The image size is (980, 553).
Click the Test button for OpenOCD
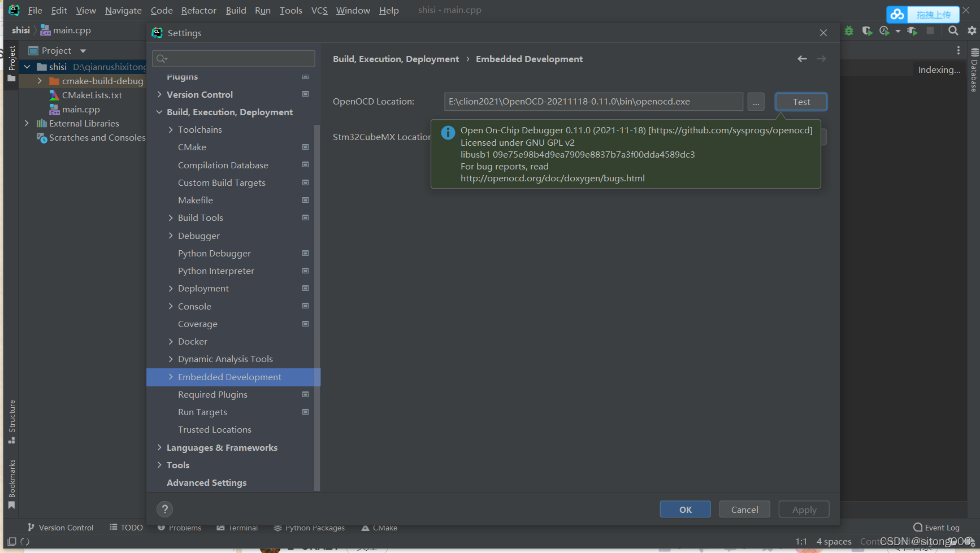[801, 102]
